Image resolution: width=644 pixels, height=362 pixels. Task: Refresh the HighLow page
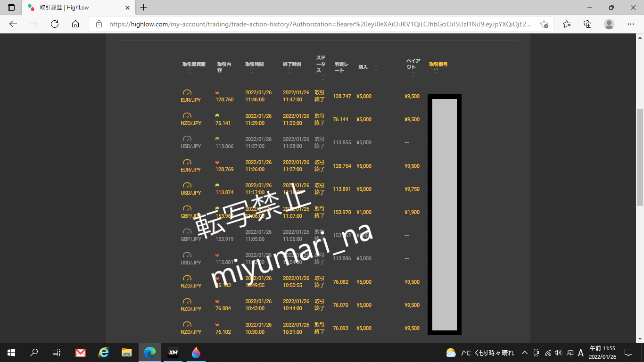(x=55, y=24)
